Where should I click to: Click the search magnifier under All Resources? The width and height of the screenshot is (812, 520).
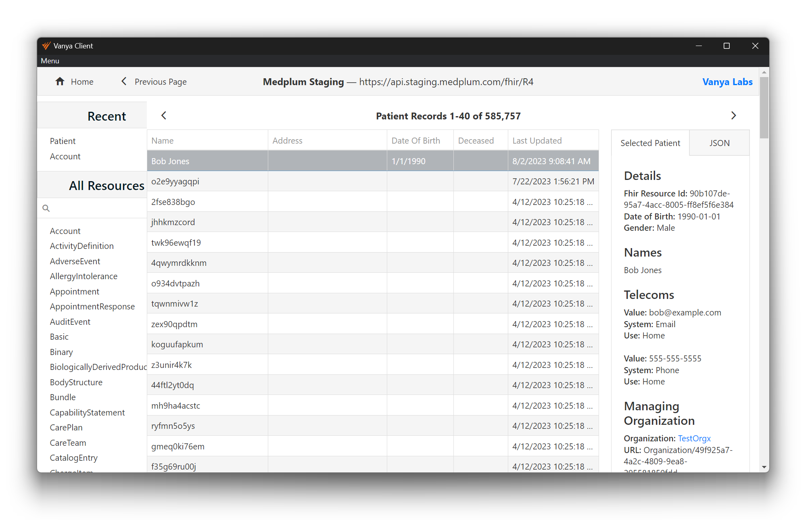[46, 208]
